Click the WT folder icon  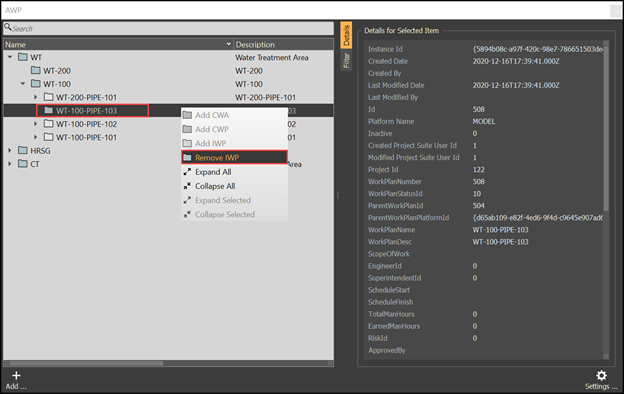pyautogui.click(x=23, y=57)
